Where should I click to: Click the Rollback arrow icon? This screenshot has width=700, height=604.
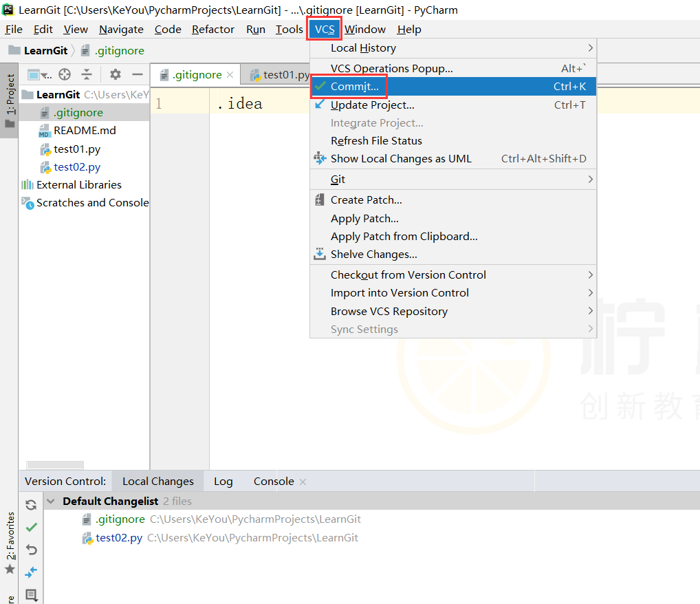pos(31,550)
